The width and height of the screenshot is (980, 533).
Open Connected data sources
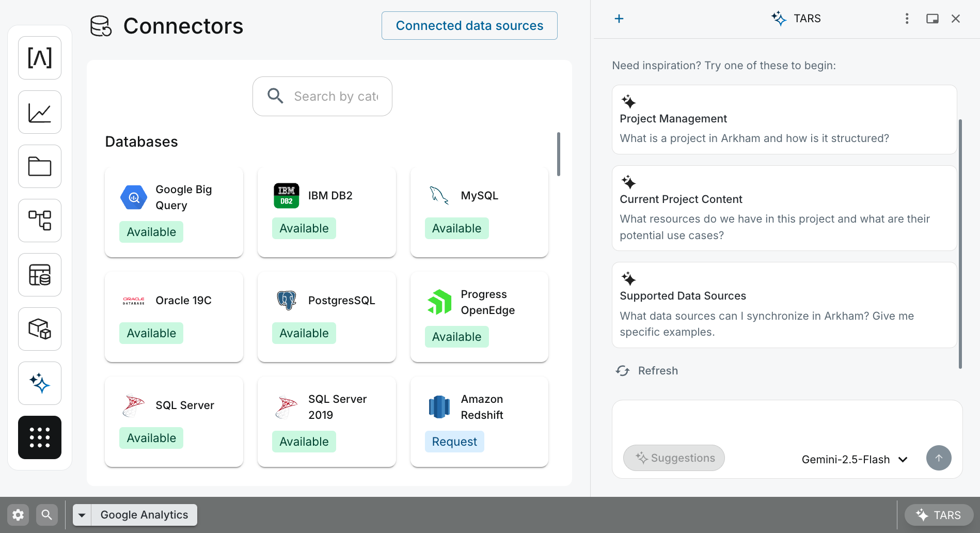coord(469,25)
